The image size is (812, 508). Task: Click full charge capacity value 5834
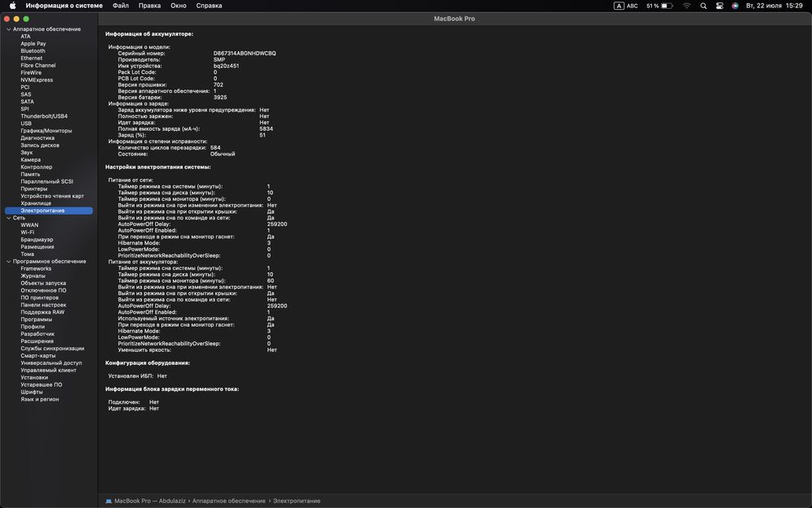pos(266,128)
